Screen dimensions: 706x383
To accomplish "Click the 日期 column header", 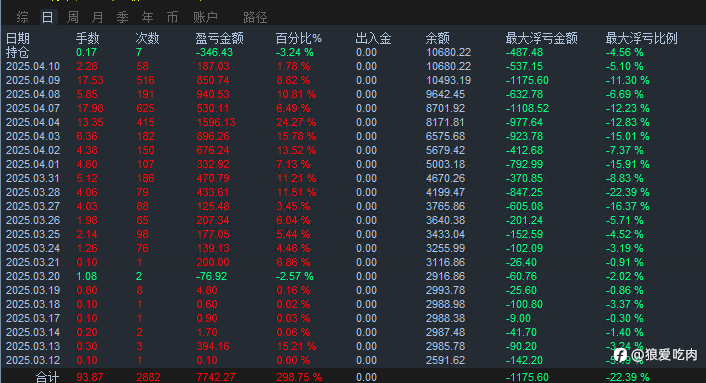I will tap(18, 38).
